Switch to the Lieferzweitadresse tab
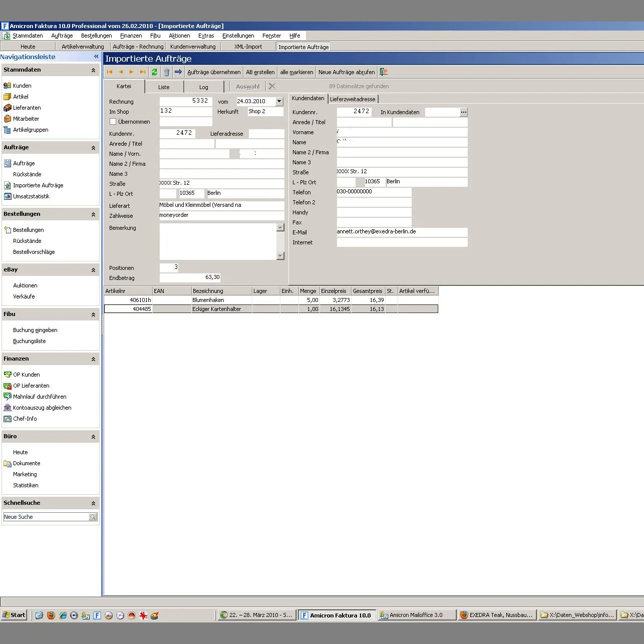The image size is (644, 644). [353, 99]
